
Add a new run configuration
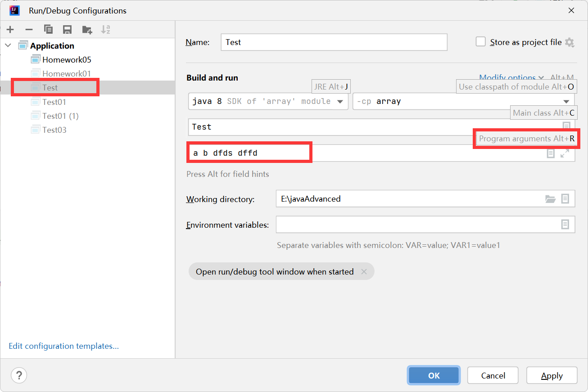10,30
